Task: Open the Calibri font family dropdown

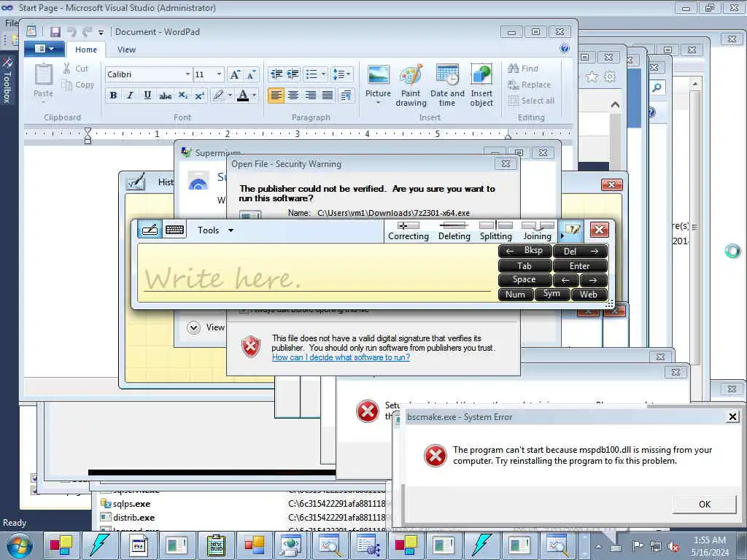Action: [187, 74]
